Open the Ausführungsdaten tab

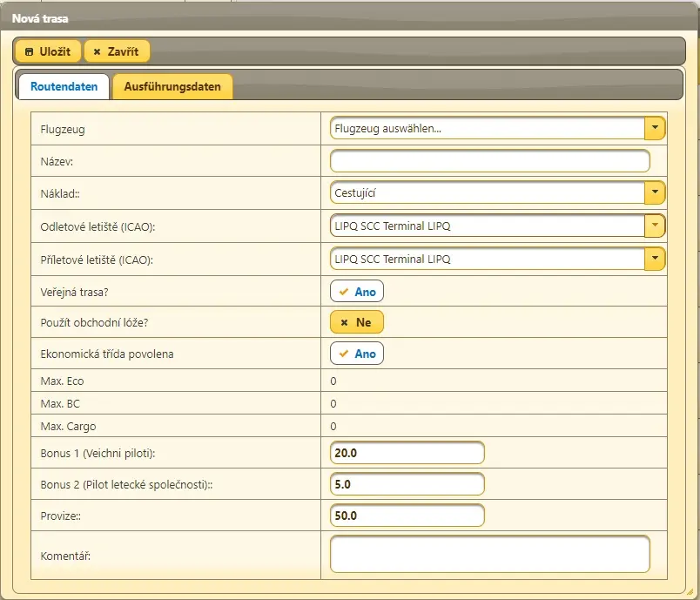(x=172, y=86)
